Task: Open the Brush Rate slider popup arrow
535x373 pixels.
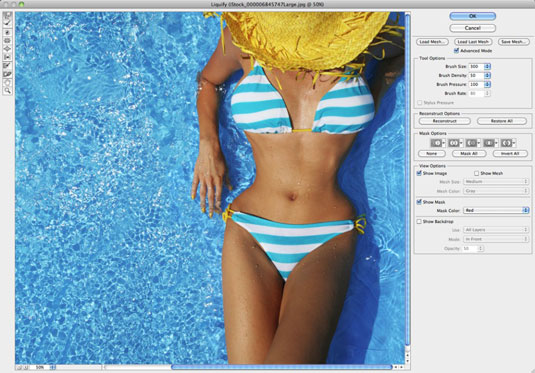Action: [x=488, y=93]
